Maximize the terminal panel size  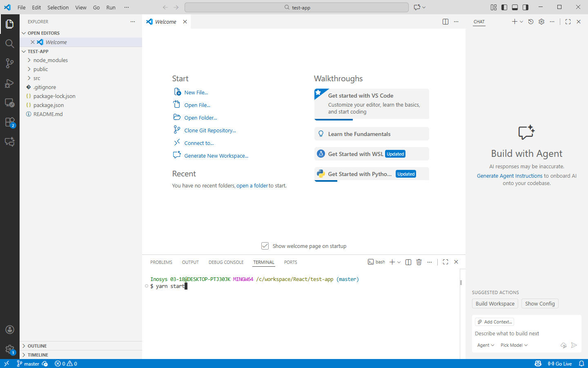(x=445, y=262)
